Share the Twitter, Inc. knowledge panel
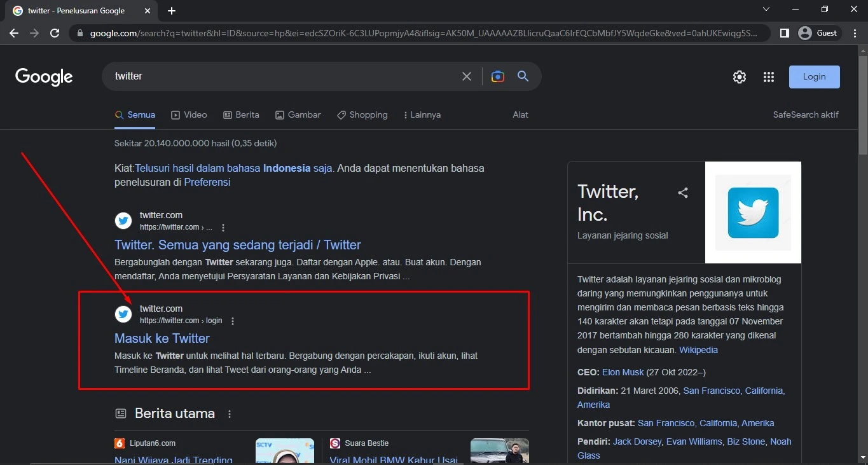Screen dimensions: 868x465 [x=683, y=193]
